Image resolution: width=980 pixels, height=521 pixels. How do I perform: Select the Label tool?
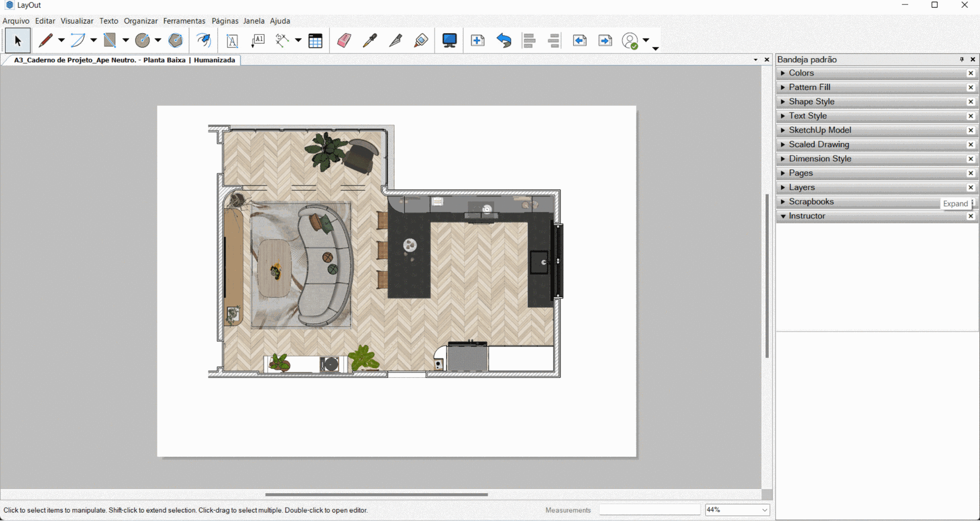[x=258, y=40]
